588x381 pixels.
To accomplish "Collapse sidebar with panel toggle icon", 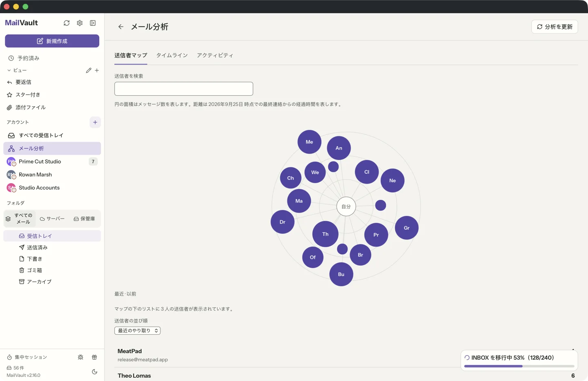I will click(93, 23).
